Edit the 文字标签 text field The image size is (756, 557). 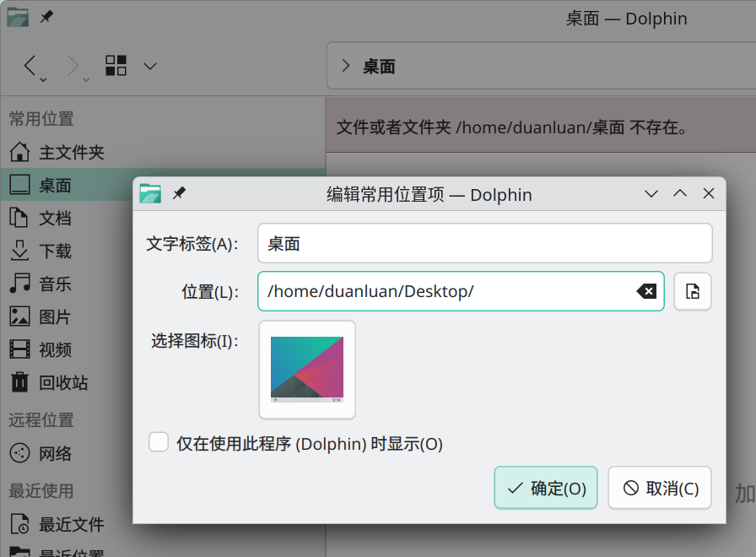[485, 243]
